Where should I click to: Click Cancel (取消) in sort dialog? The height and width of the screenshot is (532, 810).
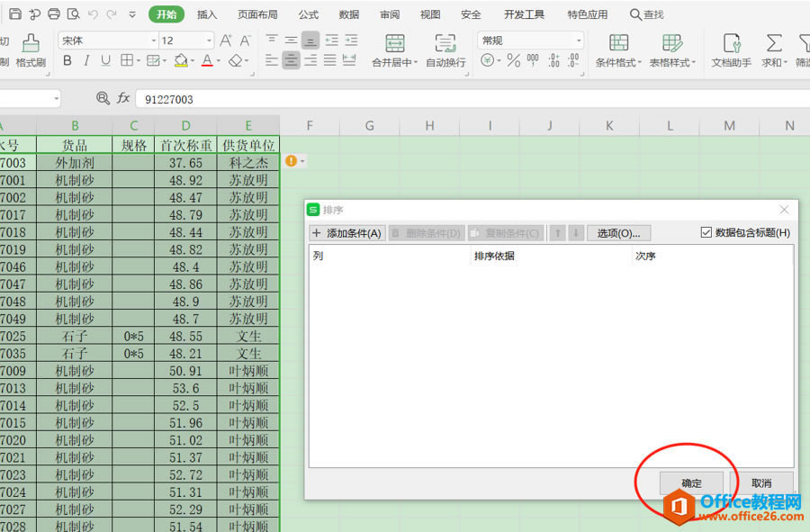tap(761, 483)
